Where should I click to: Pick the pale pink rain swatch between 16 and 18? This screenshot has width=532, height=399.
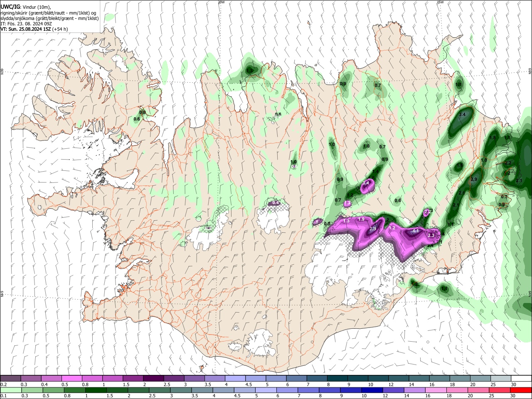pyautogui.click(x=435, y=390)
